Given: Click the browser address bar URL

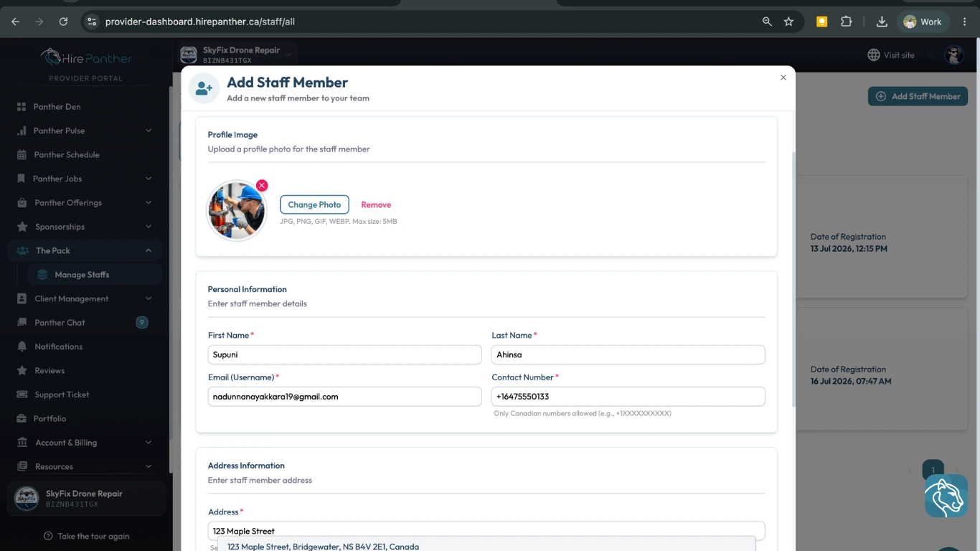Looking at the screenshot, I should (200, 22).
